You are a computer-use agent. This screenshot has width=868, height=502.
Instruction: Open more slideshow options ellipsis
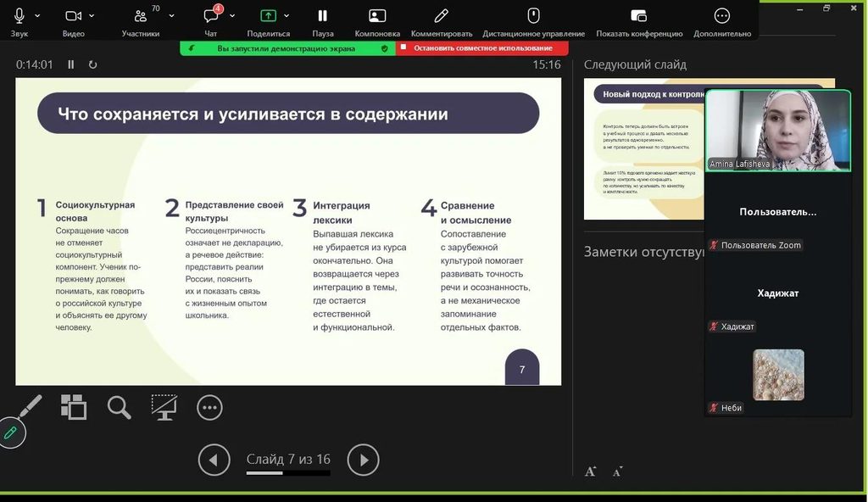coord(209,408)
